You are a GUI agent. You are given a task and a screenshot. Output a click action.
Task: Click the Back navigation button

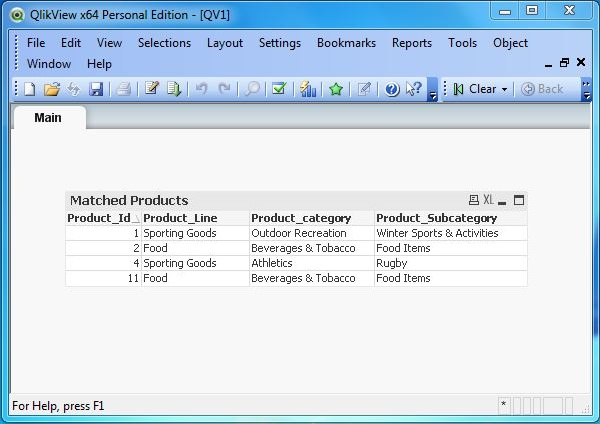pos(542,89)
